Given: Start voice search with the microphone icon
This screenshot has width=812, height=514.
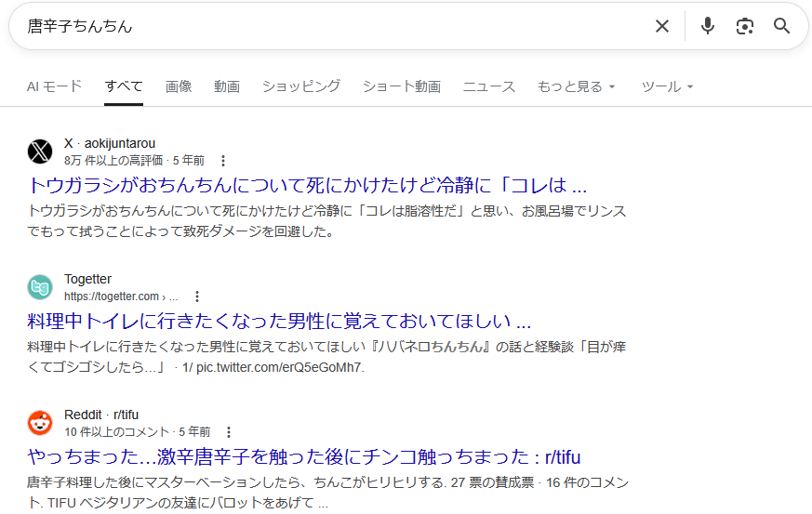Looking at the screenshot, I should [x=708, y=26].
